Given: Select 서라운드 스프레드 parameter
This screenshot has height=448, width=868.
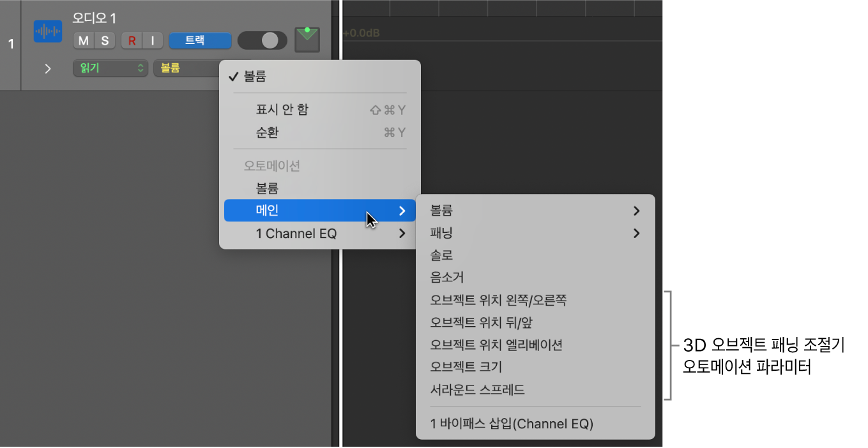Looking at the screenshot, I should pyautogui.click(x=535, y=389).
